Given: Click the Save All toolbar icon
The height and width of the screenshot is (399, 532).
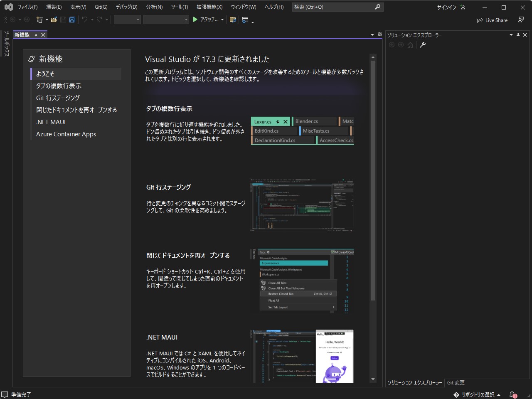Looking at the screenshot, I should [72, 20].
